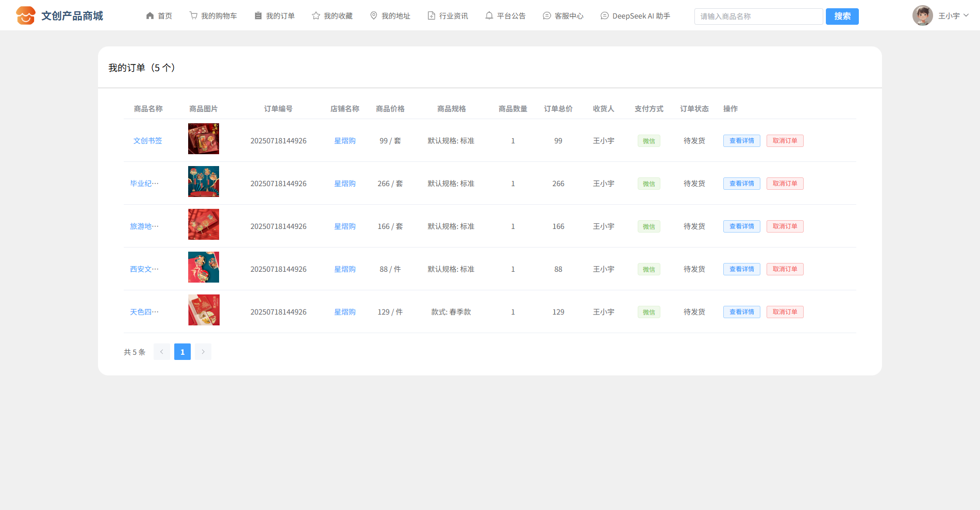Cancel the 天色四 order priced 129
This screenshot has width=980, height=510.
click(x=785, y=312)
